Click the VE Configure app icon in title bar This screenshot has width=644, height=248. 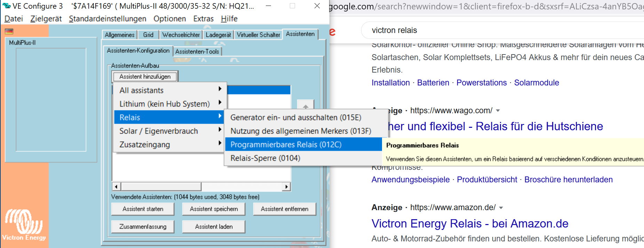7,6
